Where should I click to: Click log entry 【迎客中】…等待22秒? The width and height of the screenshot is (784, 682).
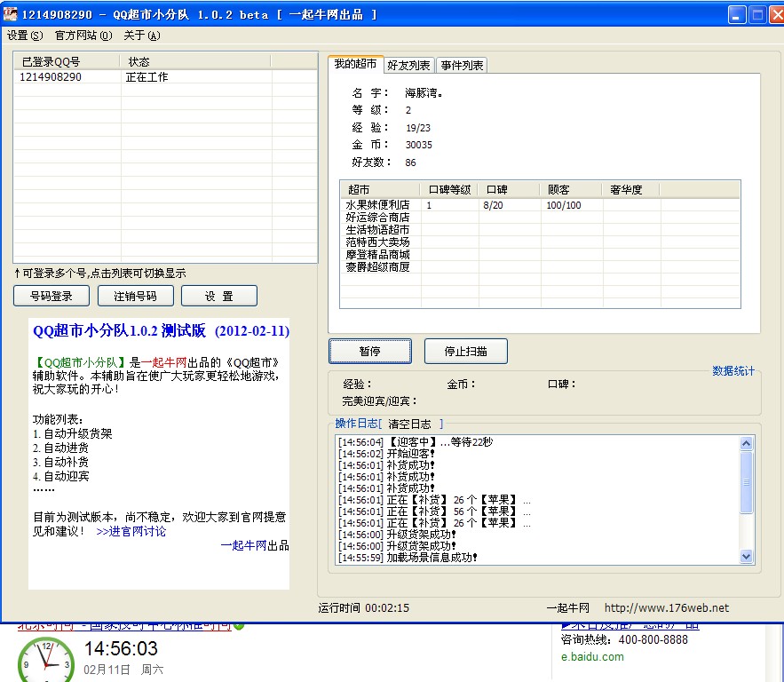tap(415, 442)
